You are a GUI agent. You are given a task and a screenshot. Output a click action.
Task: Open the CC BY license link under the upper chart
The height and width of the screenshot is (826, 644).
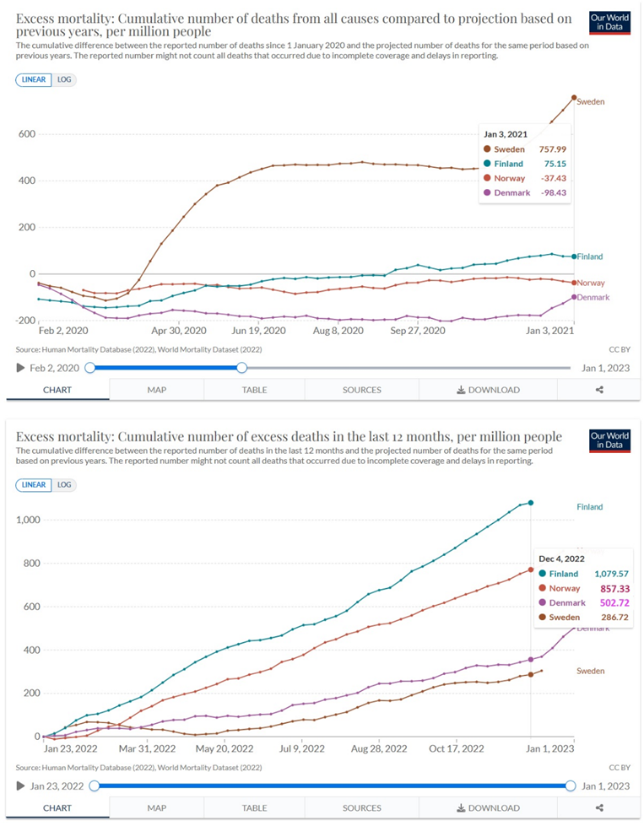(619, 348)
